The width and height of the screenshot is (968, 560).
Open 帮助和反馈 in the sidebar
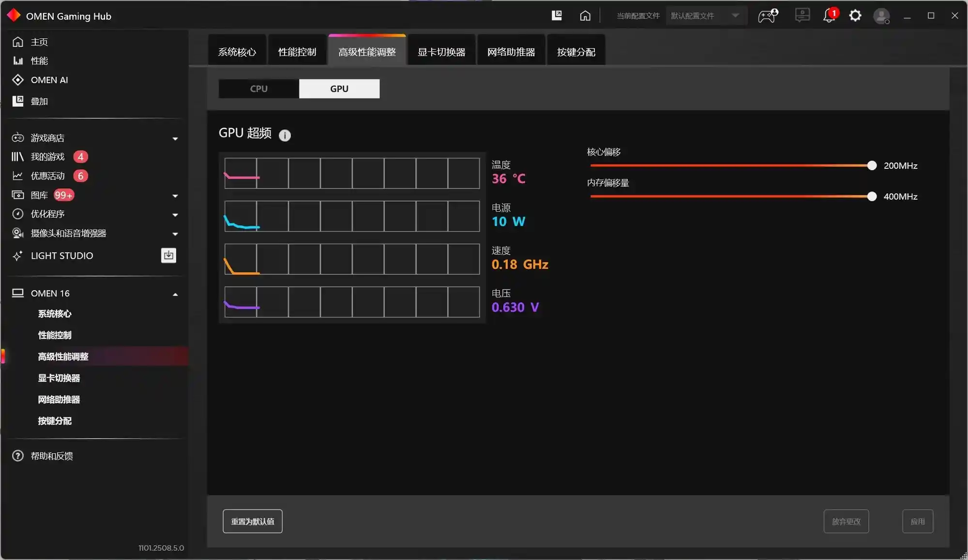pyautogui.click(x=52, y=456)
